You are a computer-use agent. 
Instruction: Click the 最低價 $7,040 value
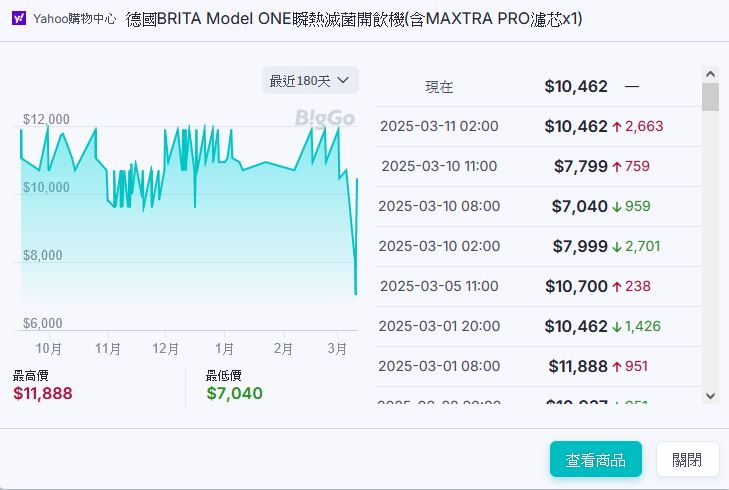pos(234,393)
